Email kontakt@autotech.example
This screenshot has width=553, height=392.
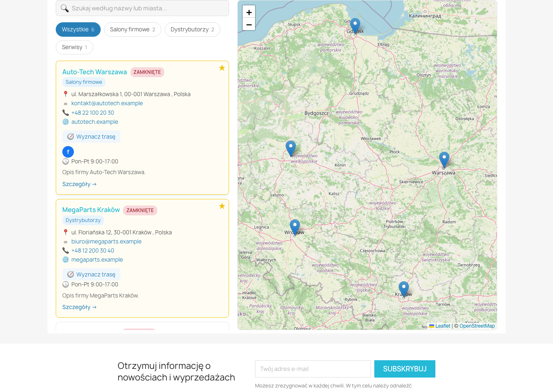click(x=107, y=104)
